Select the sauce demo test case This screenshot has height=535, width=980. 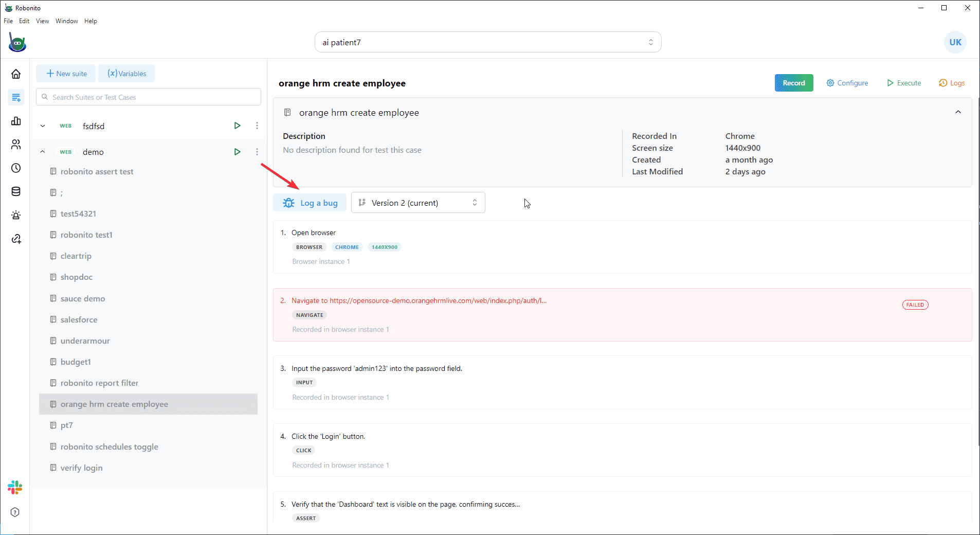pyautogui.click(x=148, y=298)
